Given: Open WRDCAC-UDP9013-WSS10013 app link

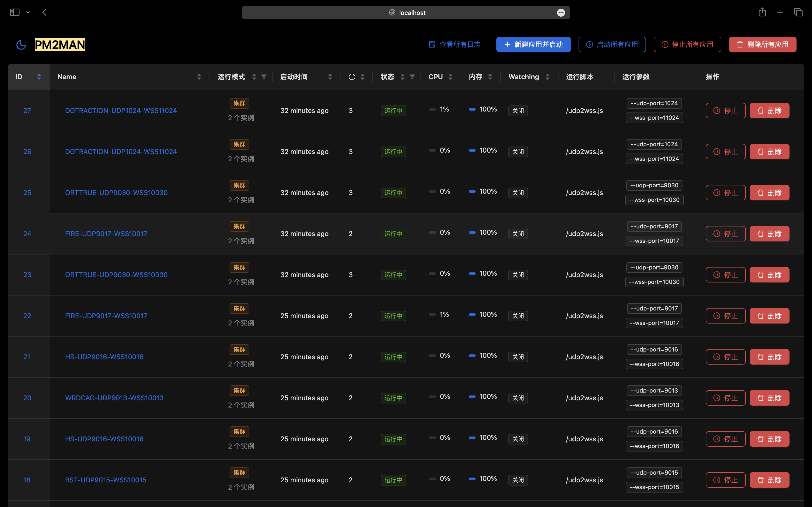Looking at the screenshot, I should [x=114, y=398].
